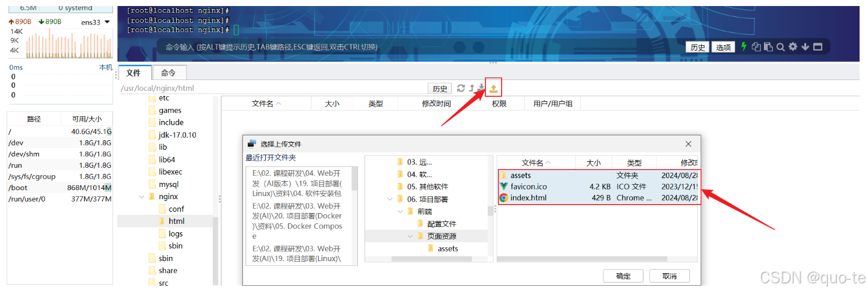The height and width of the screenshot is (293, 868).
Task: Select the share folder in remote tree
Action: tap(168, 270)
